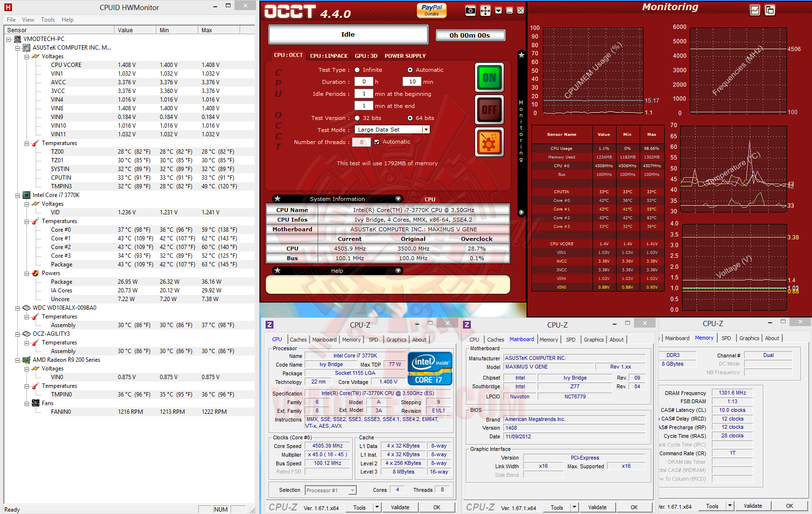Click the Intel Core i7 3770K chip icon
Image resolution: width=812 pixels, height=514 pixels.
pyautogui.click(x=27, y=195)
